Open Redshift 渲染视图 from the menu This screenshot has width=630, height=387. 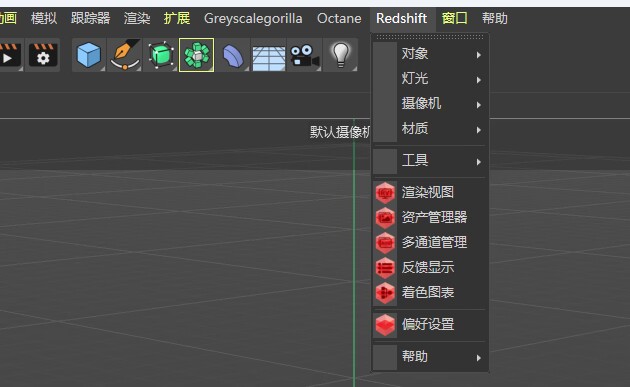[x=430, y=192]
